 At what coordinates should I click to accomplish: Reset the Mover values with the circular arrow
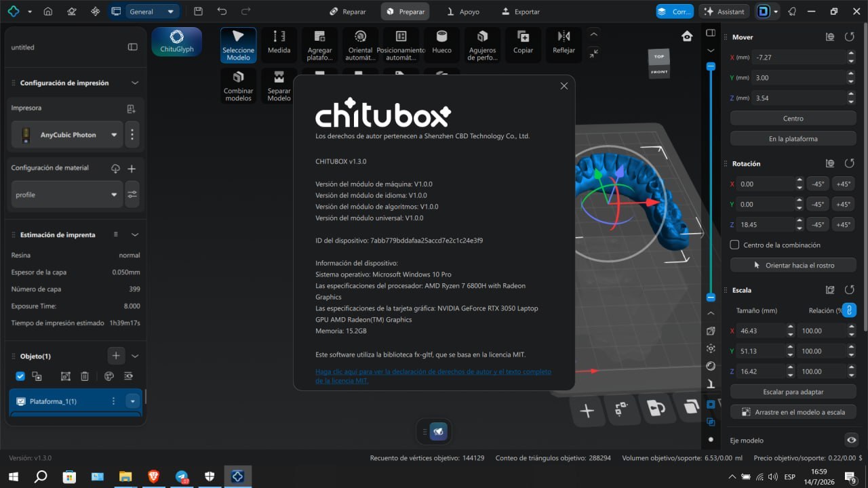coord(849,37)
